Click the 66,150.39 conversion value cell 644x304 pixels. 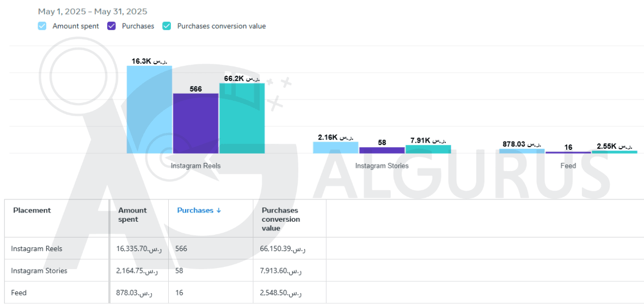coord(284,248)
